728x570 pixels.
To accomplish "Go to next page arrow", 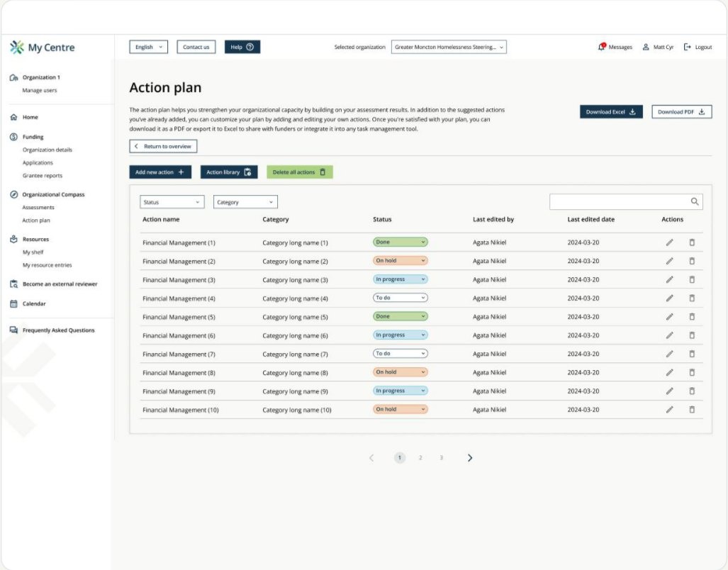I will click(470, 458).
